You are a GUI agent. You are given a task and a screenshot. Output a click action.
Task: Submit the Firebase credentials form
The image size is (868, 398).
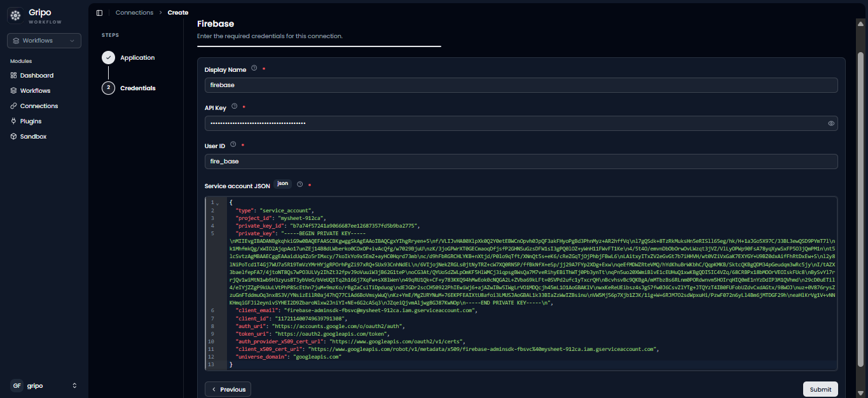820,389
